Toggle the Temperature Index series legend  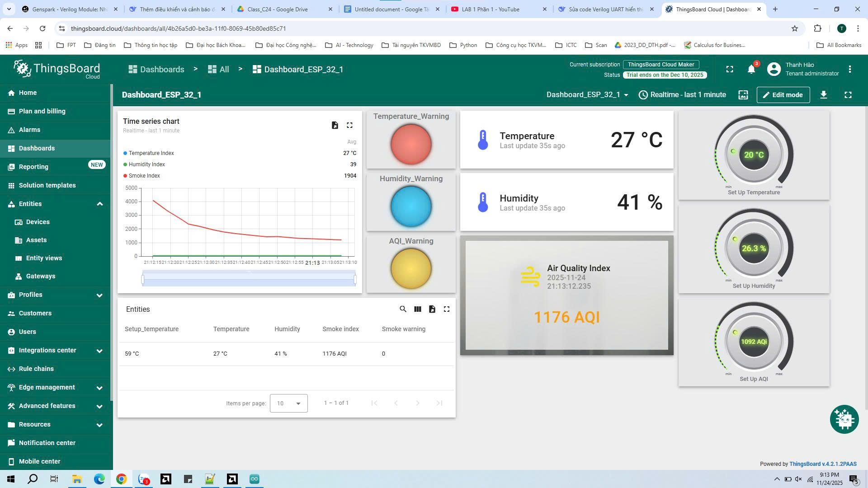pos(151,153)
